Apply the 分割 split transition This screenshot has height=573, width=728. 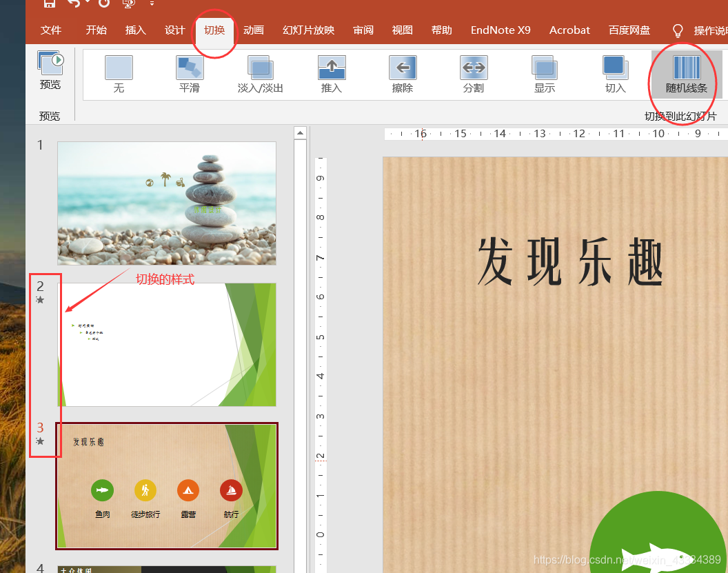[474, 74]
